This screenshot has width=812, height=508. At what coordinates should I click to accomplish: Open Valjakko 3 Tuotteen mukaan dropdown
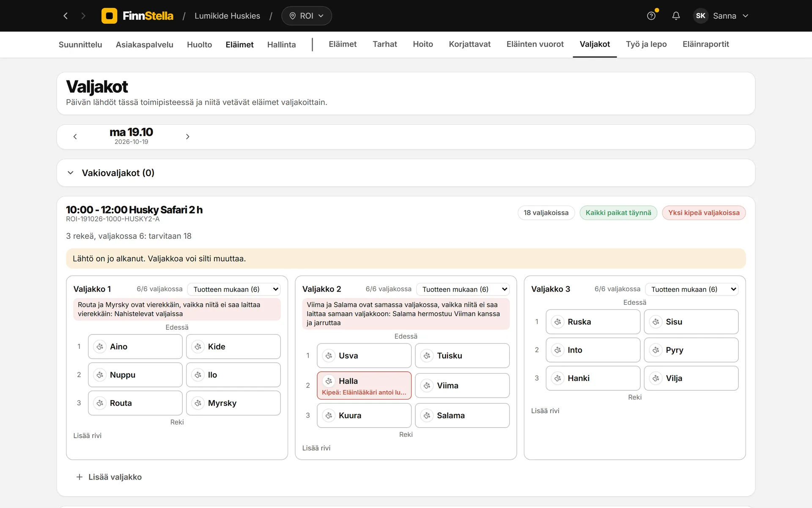pos(692,289)
